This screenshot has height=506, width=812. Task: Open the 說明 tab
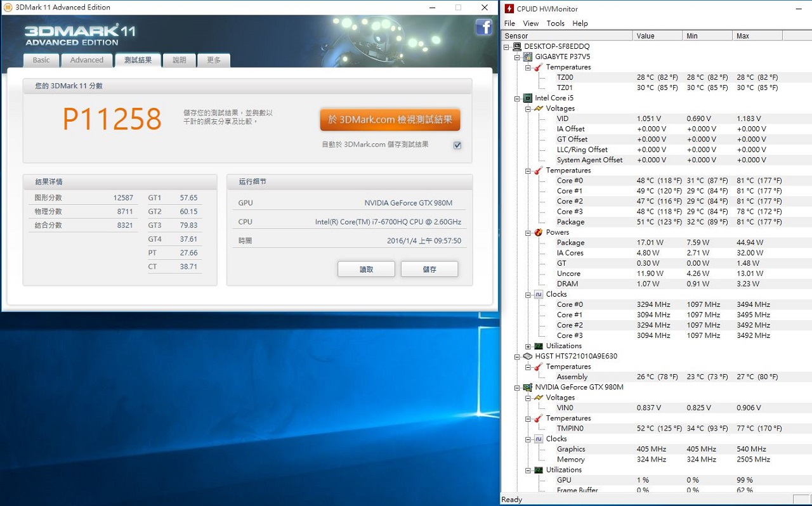coord(180,60)
